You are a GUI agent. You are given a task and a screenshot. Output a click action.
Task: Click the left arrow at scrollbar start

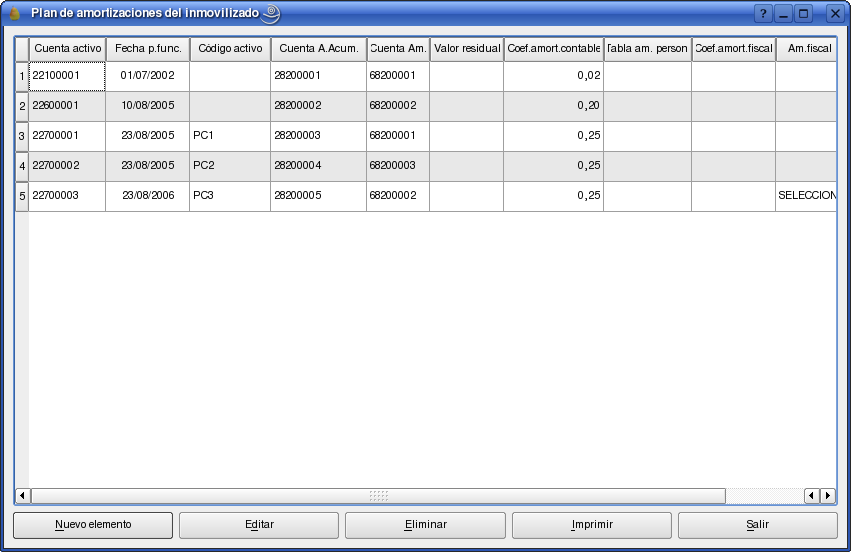point(22,495)
